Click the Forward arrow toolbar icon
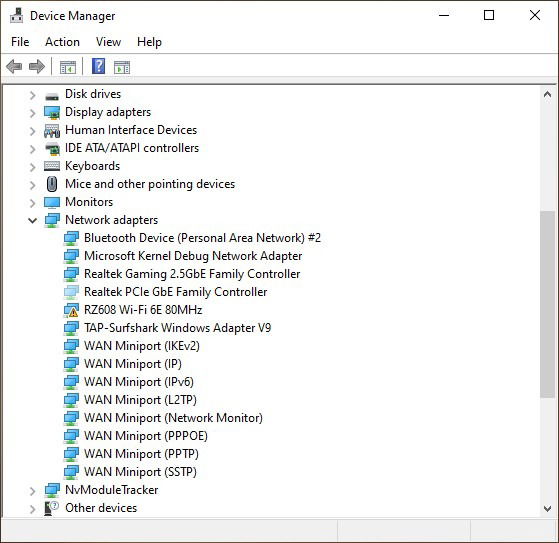The width and height of the screenshot is (559, 543). pyautogui.click(x=37, y=66)
